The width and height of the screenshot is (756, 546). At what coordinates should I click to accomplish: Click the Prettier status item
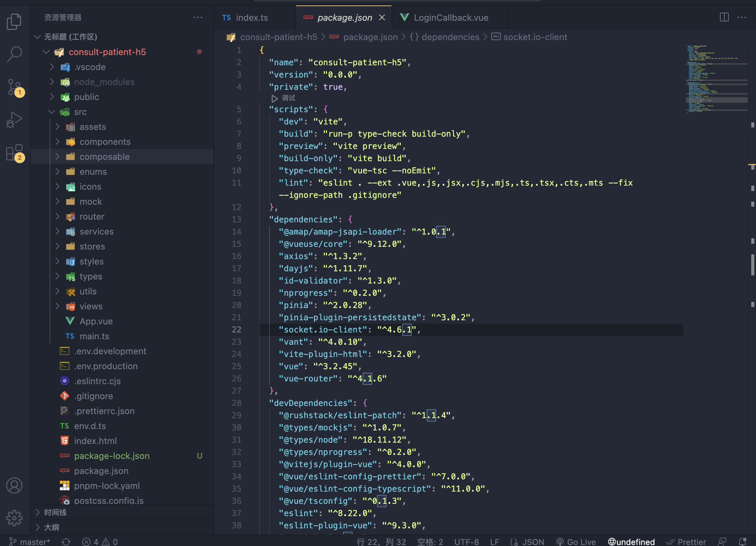click(686, 541)
